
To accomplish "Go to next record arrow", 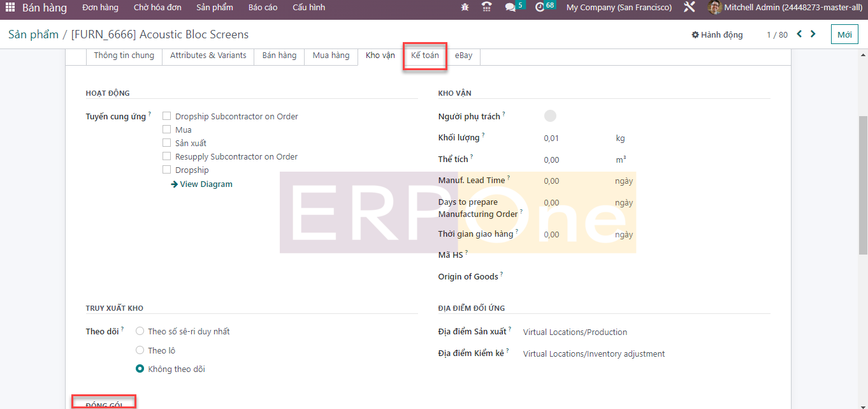I will coord(813,34).
